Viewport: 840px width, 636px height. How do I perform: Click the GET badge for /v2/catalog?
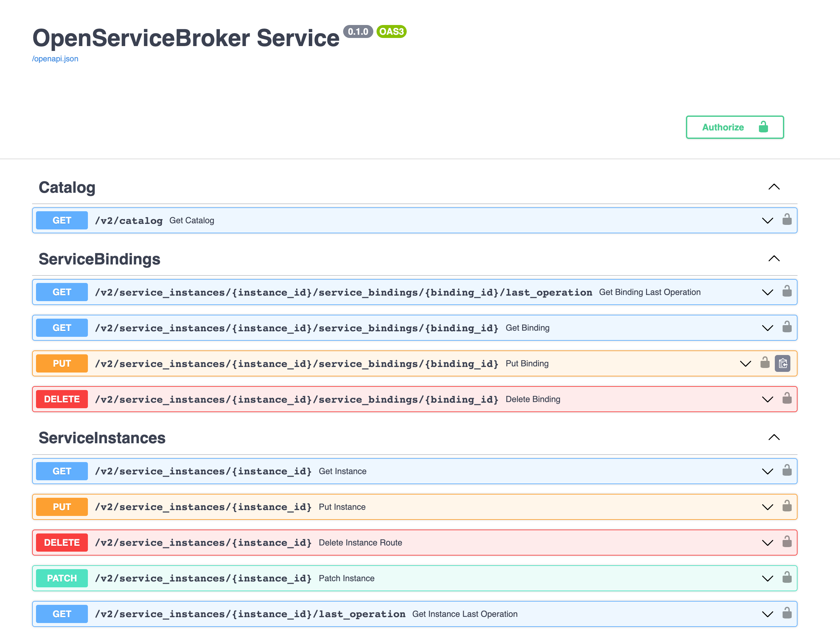(x=62, y=220)
